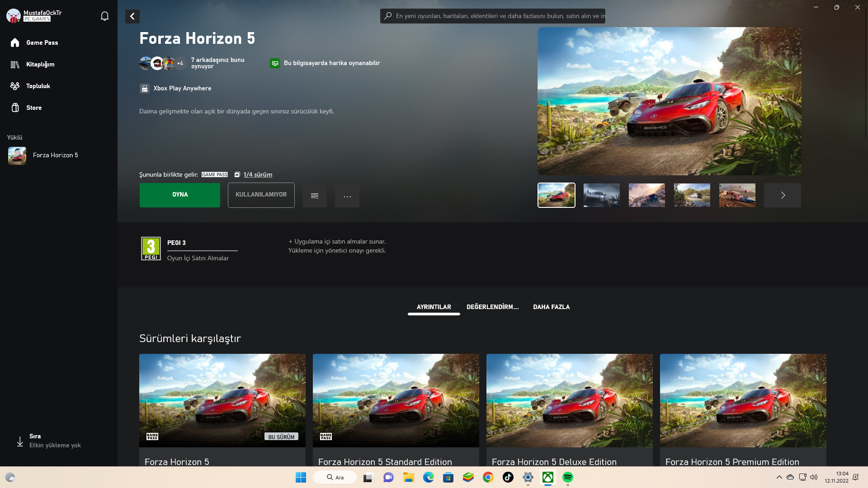This screenshot has height=488, width=868.
Task: Click the OneDrive cloud tray icon
Action: click(790, 477)
